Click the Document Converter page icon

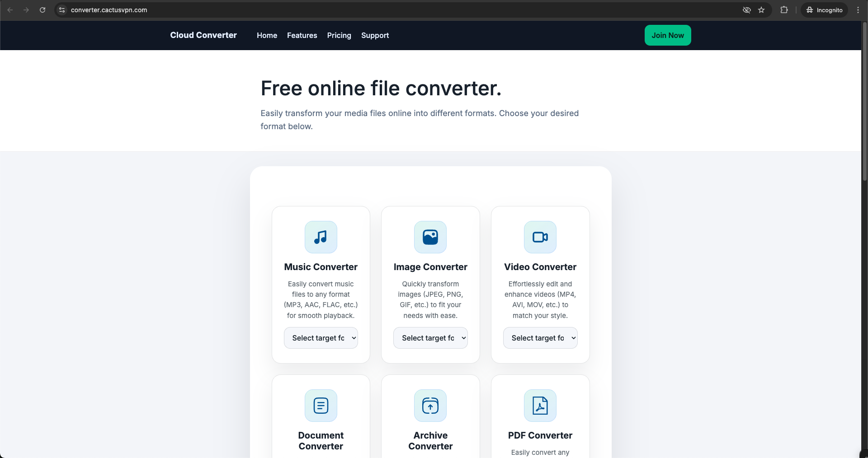[x=321, y=406]
